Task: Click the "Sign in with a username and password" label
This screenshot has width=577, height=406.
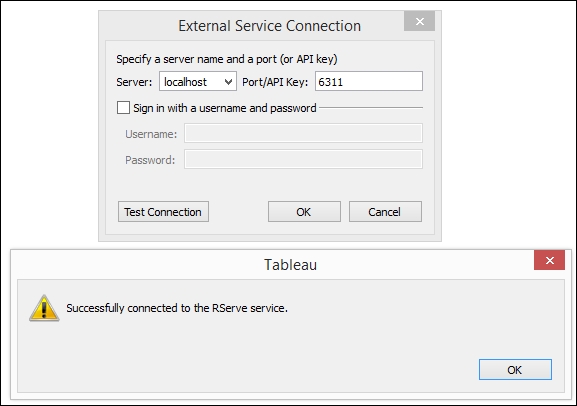Action: [224, 108]
